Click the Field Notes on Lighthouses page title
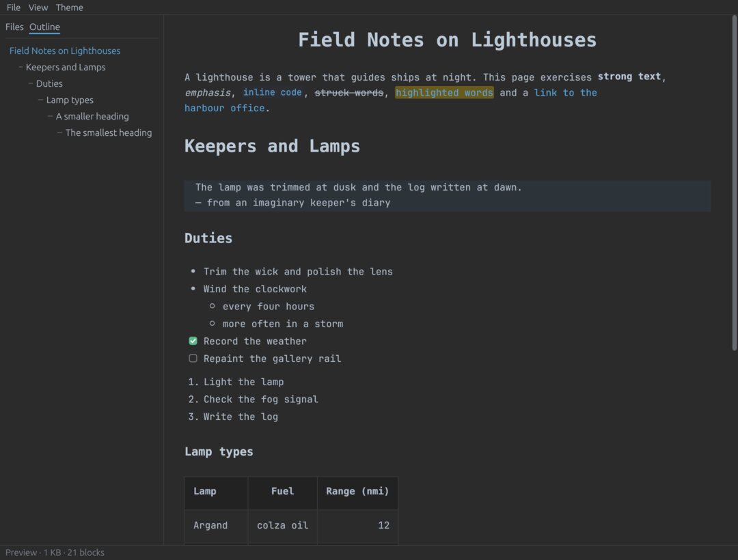This screenshot has height=560, width=738. [447, 40]
